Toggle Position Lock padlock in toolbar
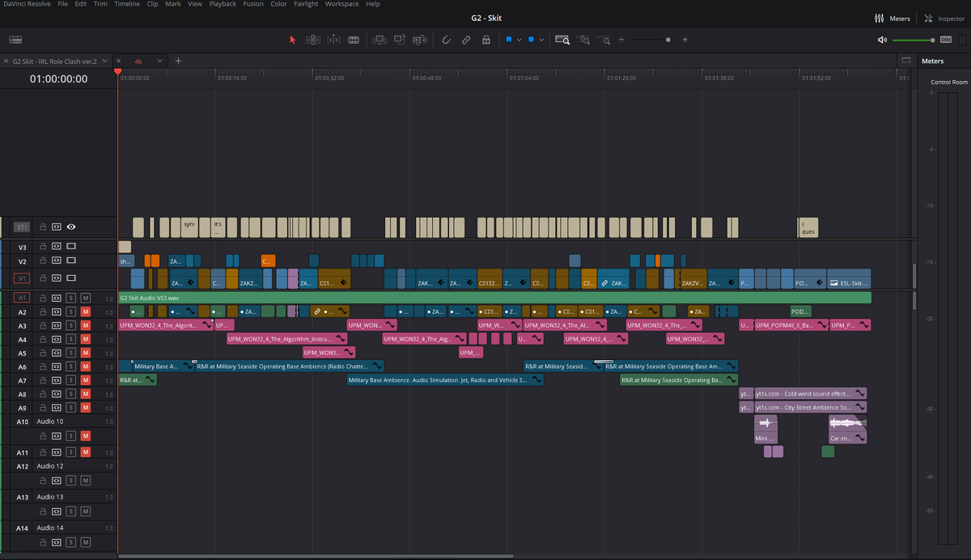971x560 pixels. tap(485, 39)
